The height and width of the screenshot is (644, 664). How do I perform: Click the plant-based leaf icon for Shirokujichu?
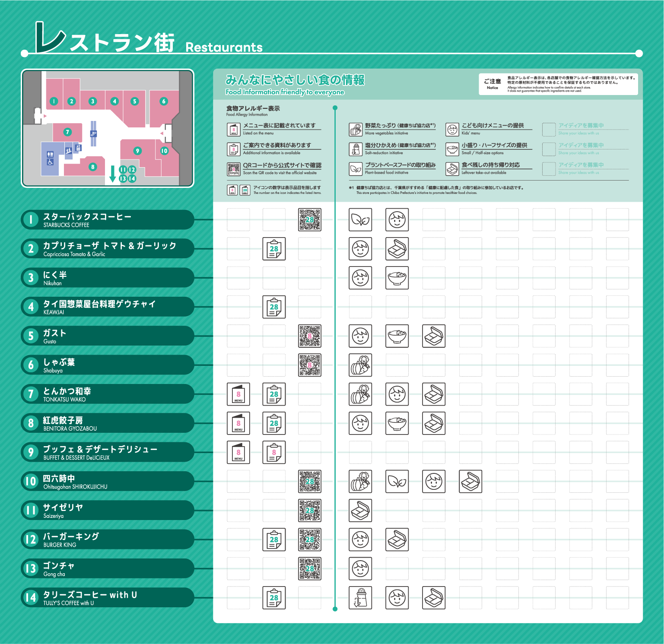397,481
